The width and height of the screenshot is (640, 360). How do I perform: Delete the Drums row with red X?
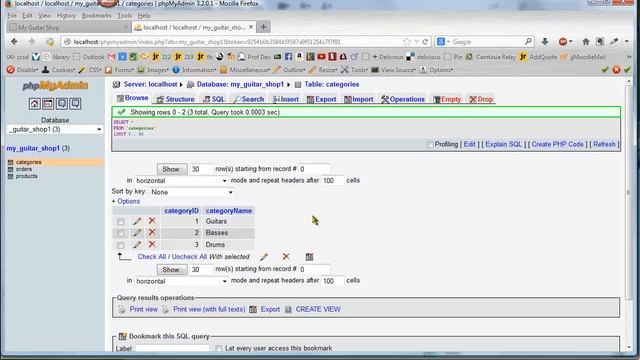coord(152,244)
